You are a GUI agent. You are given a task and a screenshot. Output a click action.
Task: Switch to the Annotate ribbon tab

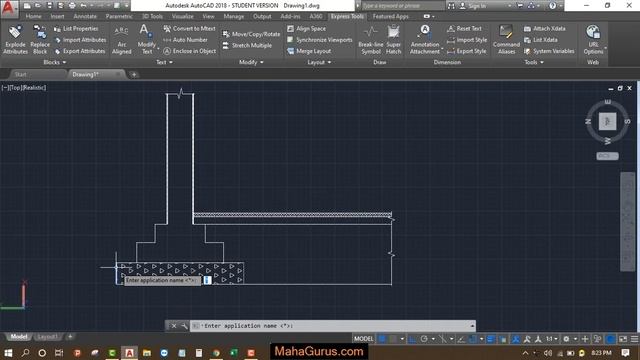[85, 16]
